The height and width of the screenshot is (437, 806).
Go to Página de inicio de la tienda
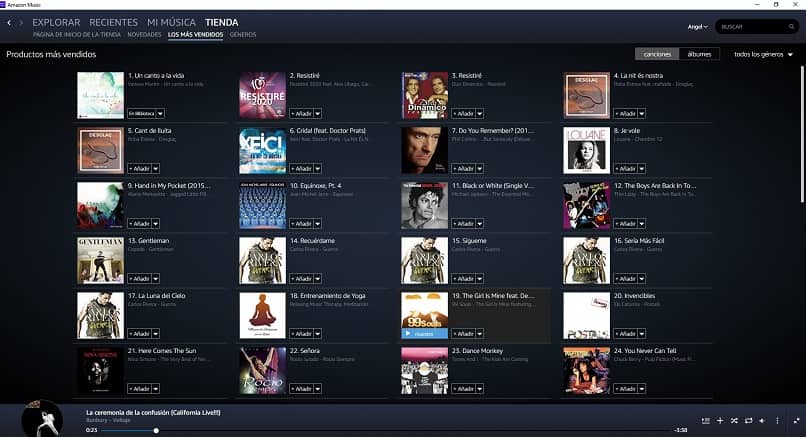pyautogui.click(x=77, y=34)
